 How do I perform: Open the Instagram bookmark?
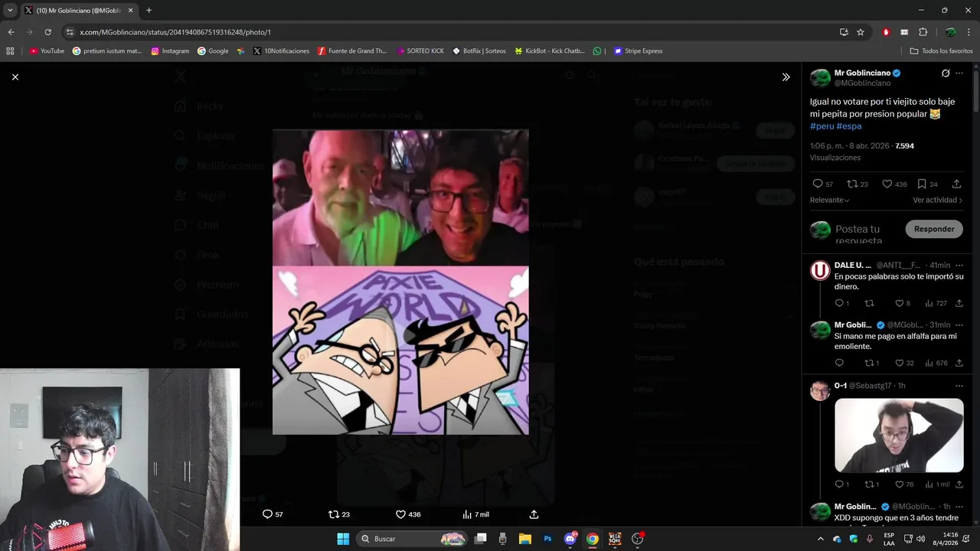click(x=170, y=51)
